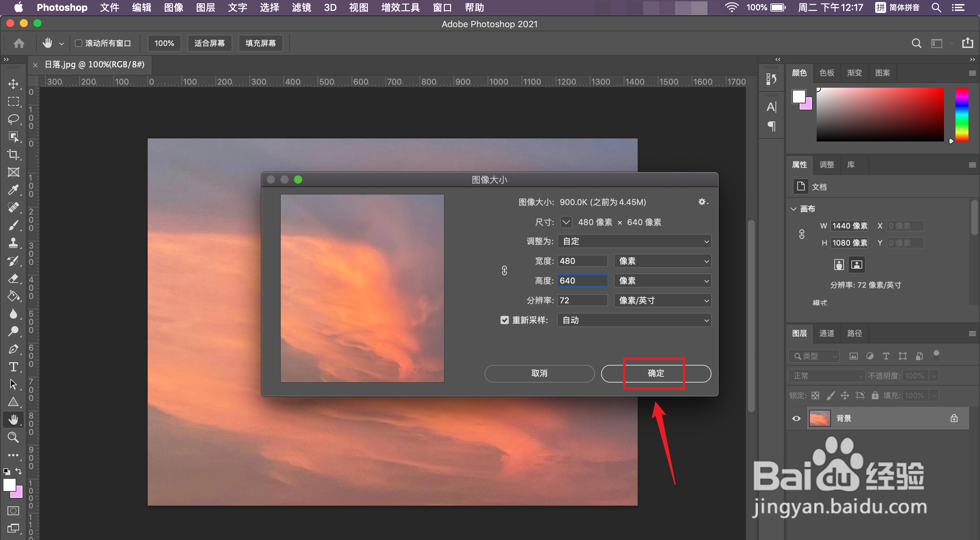Select the Crop tool
The width and height of the screenshot is (980, 540).
coord(13,154)
